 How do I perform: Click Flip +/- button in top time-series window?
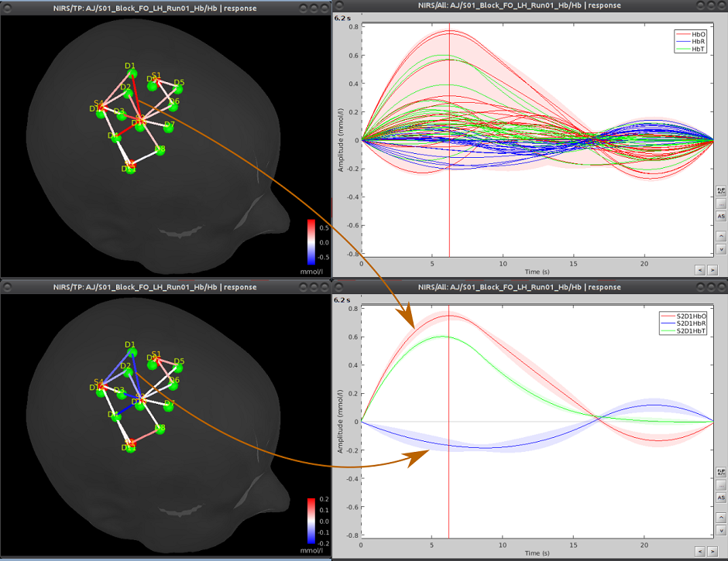(720, 190)
